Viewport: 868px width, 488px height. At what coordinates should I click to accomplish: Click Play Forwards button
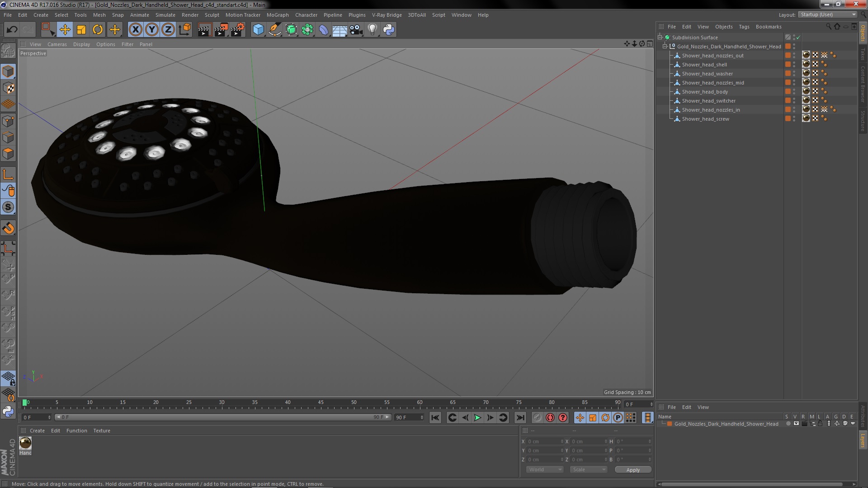point(477,418)
